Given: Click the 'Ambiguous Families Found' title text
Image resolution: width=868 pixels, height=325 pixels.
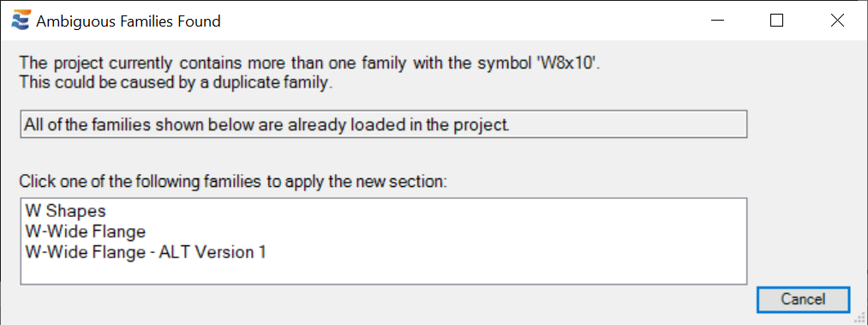Looking at the screenshot, I should coord(129,21).
